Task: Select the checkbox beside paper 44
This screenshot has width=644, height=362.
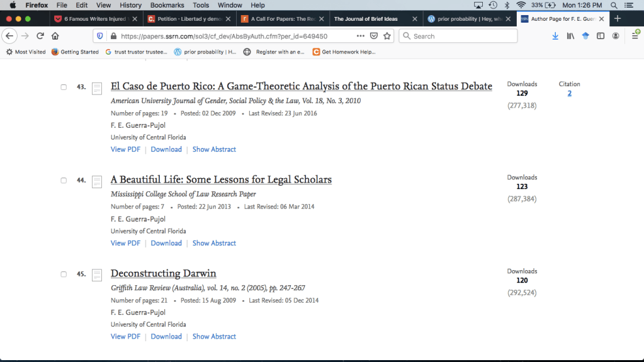Action: (64, 181)
